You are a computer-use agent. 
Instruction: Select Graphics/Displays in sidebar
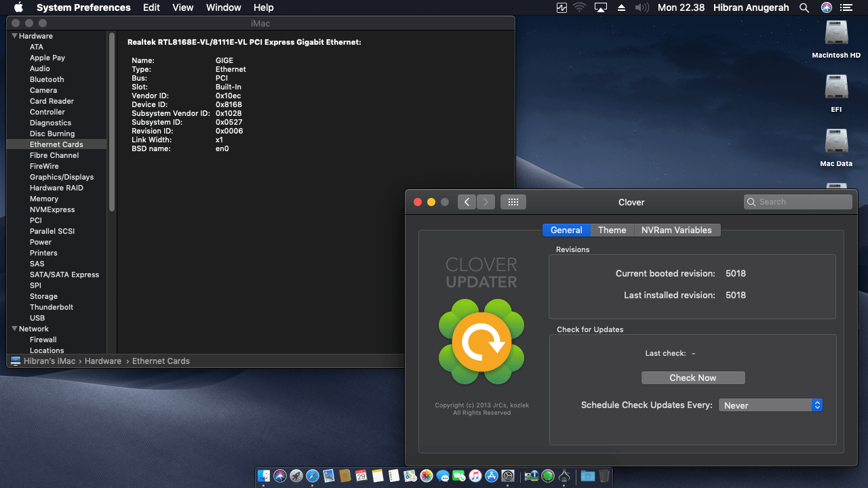tap(62, 177)
